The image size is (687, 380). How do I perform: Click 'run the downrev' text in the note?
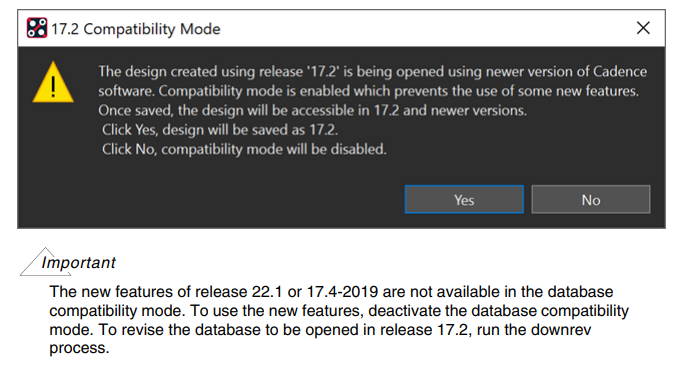coord(534,329)
